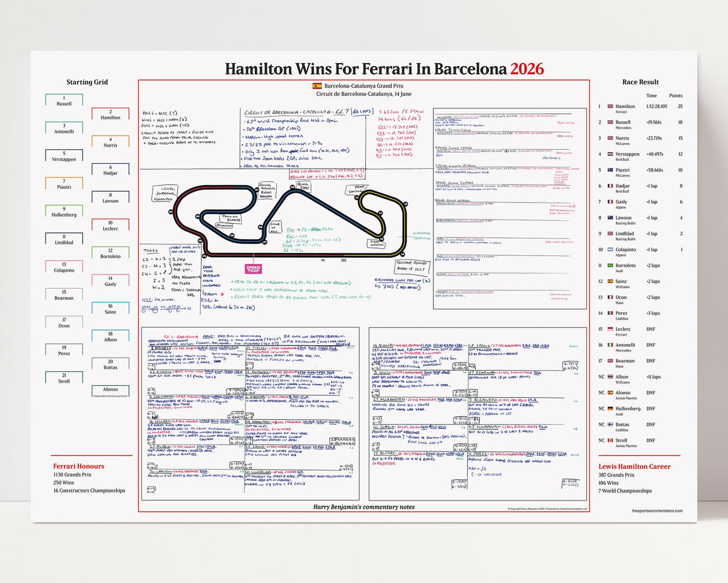Click the Australian flag beside Piastri's result
The image size is (728, 583).
tap(611, 170)
